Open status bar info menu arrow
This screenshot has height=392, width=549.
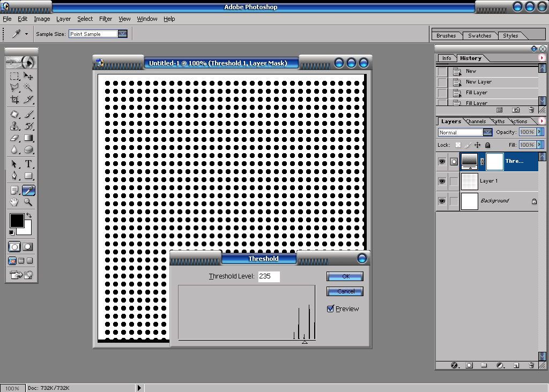[x=139, y=388]
